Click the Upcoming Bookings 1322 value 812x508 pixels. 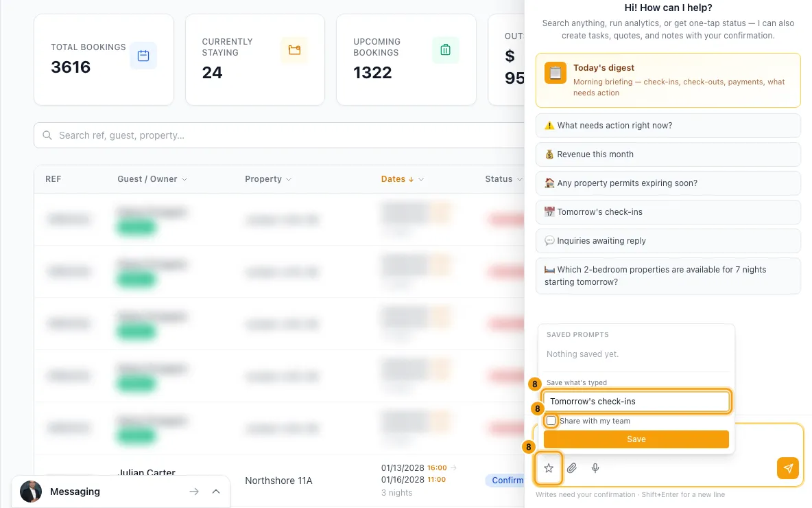pyautogui.click(x=372, y=73)
